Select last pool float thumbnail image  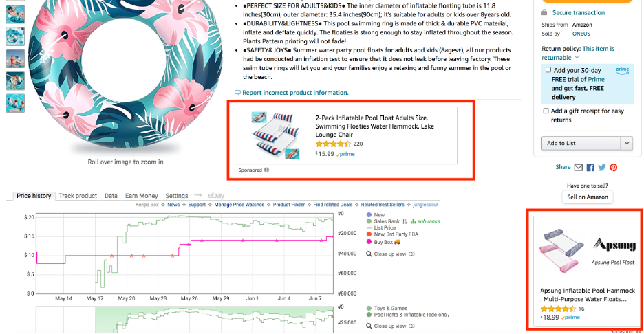click(x=15, y=103)
